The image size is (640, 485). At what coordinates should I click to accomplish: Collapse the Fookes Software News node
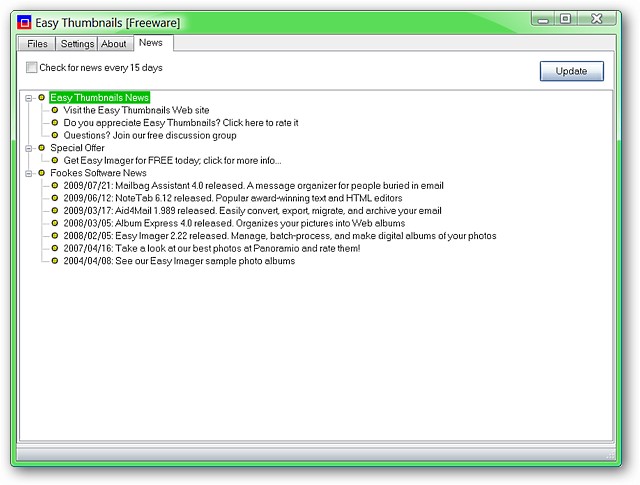point(29,174)
